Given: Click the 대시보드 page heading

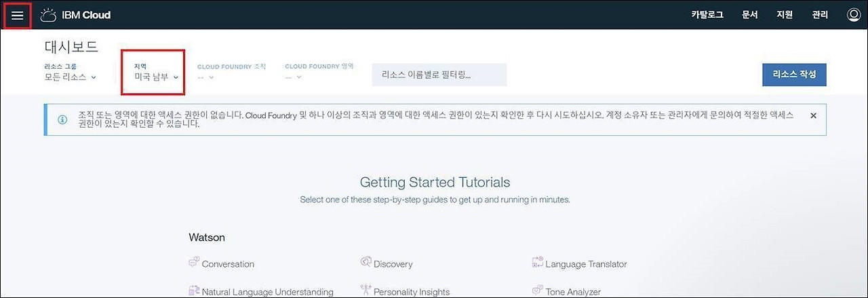Looking at the screenshot, I should pos(71,47).
